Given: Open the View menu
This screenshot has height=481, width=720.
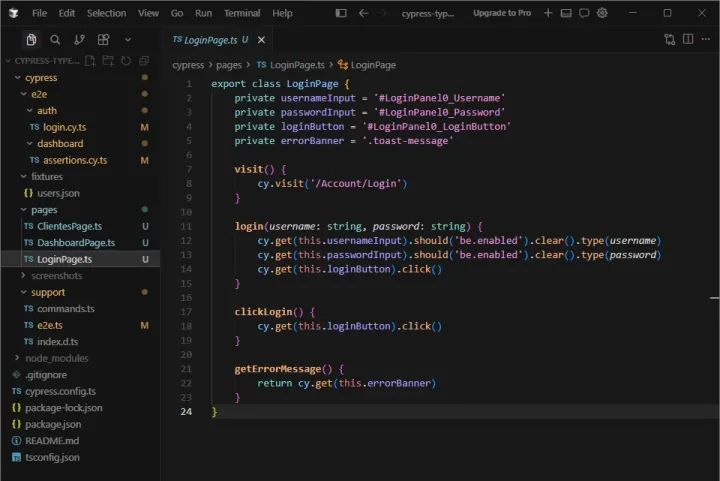Looking at the screenshot, I should pos(148,13).
